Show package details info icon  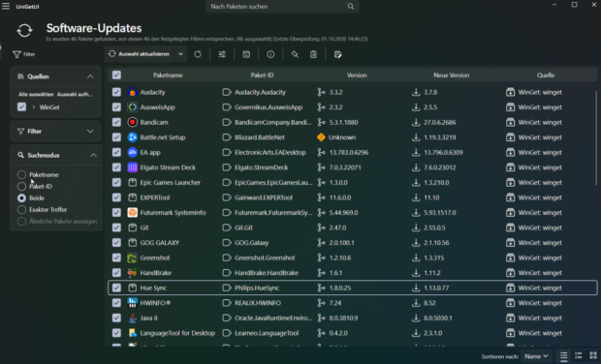270,54
